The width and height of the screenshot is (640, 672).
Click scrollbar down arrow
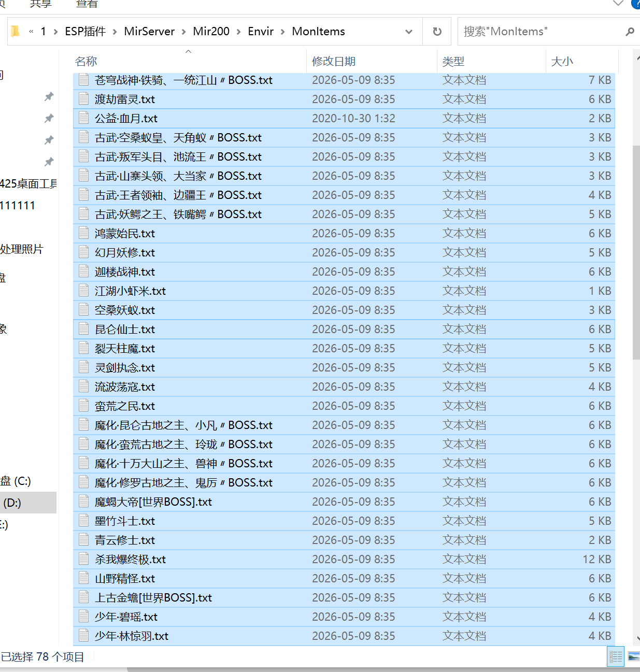(637, 639)
